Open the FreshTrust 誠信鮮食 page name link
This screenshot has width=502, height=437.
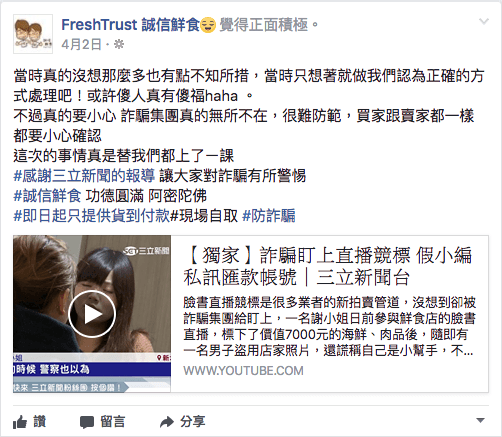coord(130,24)
